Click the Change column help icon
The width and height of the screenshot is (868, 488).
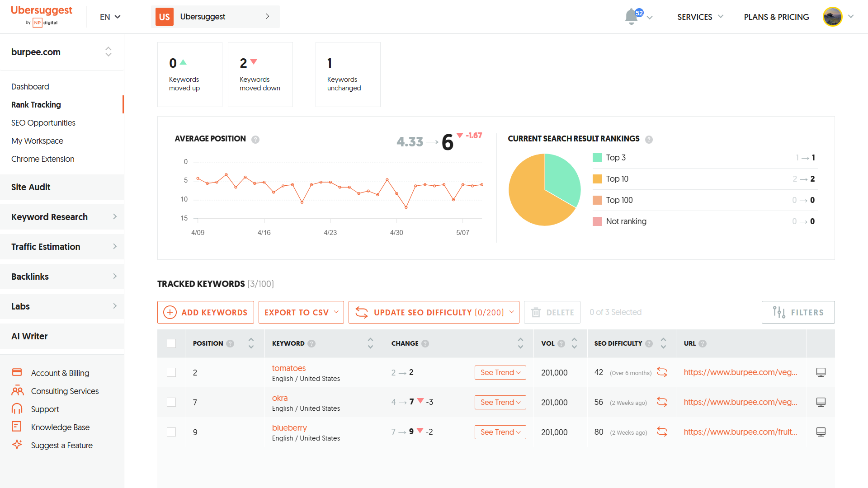425,343
